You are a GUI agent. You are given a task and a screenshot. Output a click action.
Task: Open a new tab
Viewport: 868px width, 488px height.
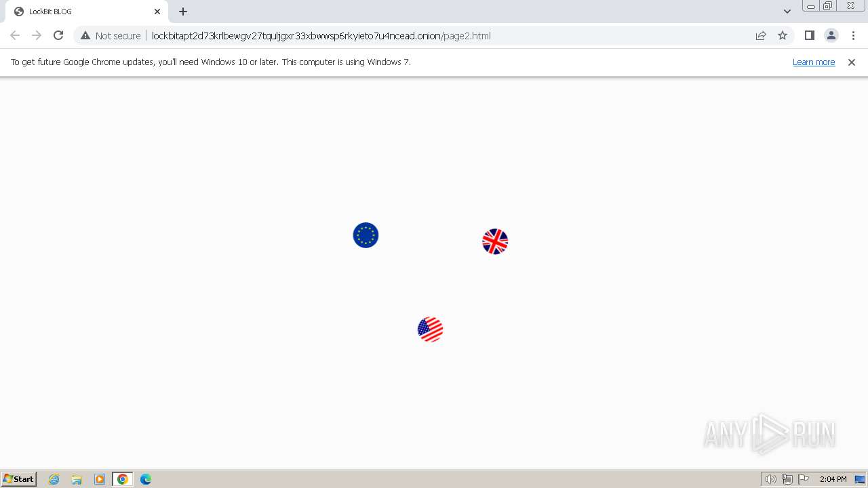(x=183, y=12)
